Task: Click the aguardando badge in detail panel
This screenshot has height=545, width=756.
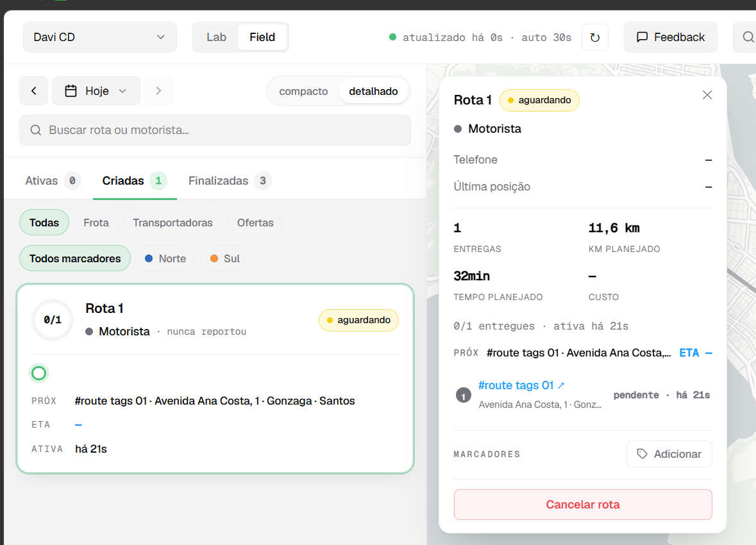Action: (539, 100)
